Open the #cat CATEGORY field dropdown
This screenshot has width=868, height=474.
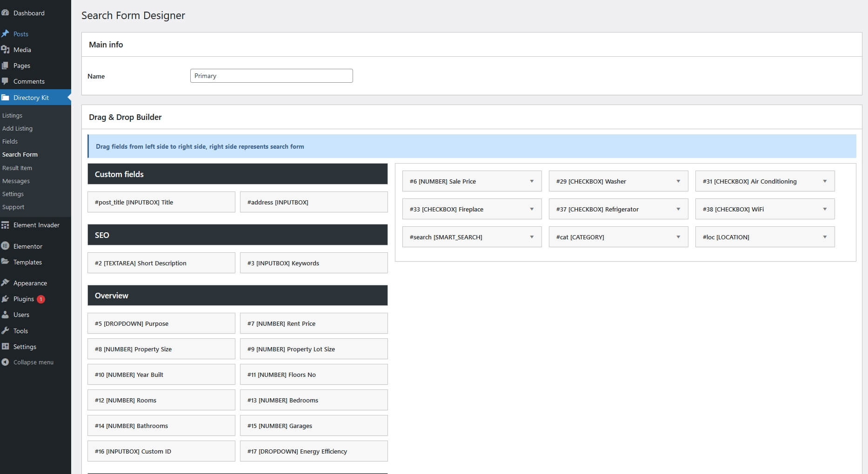point(678,237)
